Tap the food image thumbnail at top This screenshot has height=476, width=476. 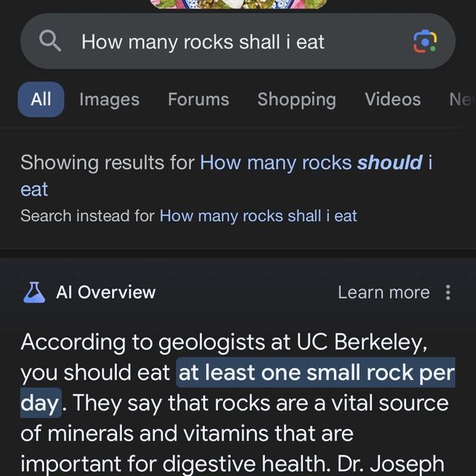[238, 4]
